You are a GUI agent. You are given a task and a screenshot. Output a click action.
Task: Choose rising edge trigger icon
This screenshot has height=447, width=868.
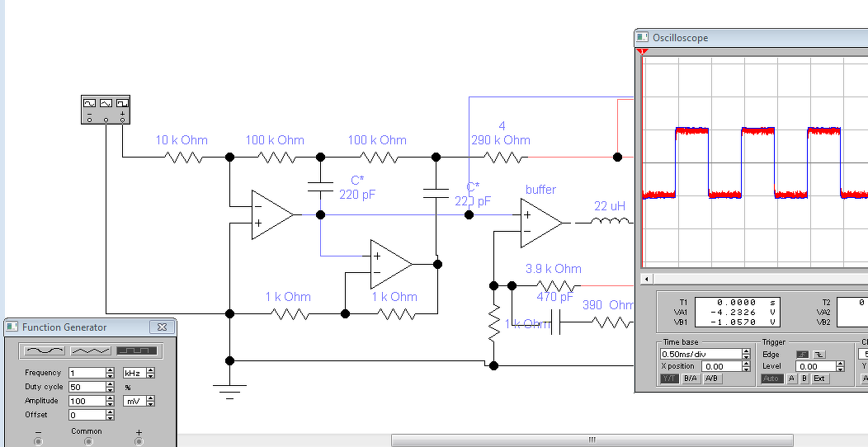pyautogui.click(x=802, y=355)
